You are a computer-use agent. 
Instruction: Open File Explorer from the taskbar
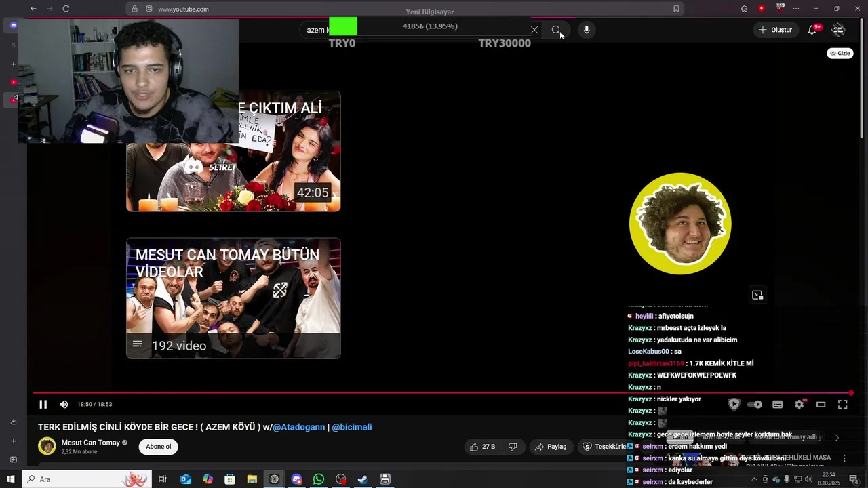252,479
